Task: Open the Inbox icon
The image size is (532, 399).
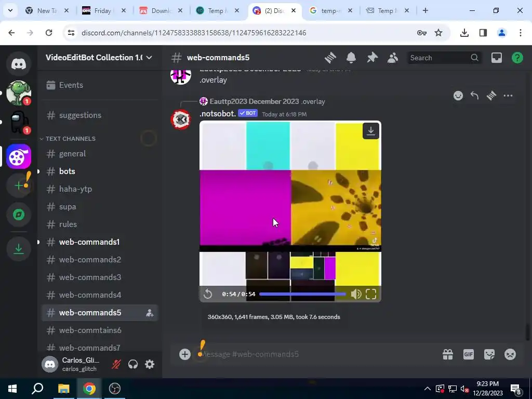Action: tap(496, 58)
